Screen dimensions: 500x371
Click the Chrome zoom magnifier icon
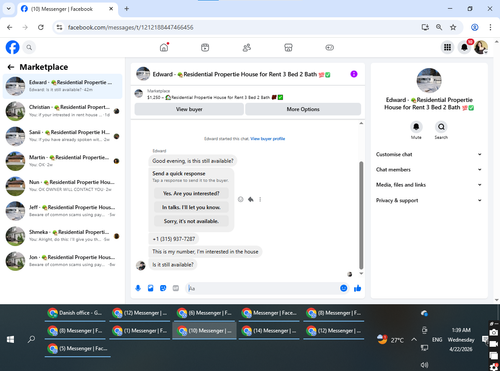coord(439,27)
